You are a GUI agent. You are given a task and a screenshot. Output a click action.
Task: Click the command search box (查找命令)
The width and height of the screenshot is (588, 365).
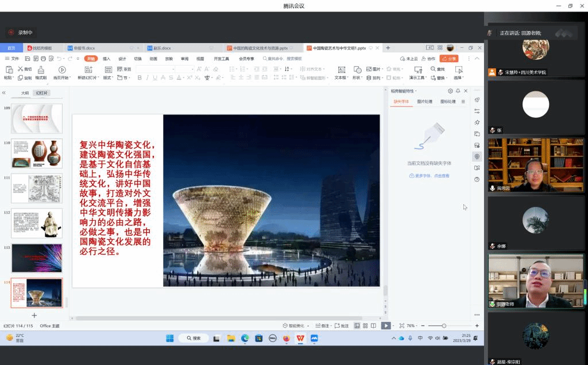tap(283, 59)
